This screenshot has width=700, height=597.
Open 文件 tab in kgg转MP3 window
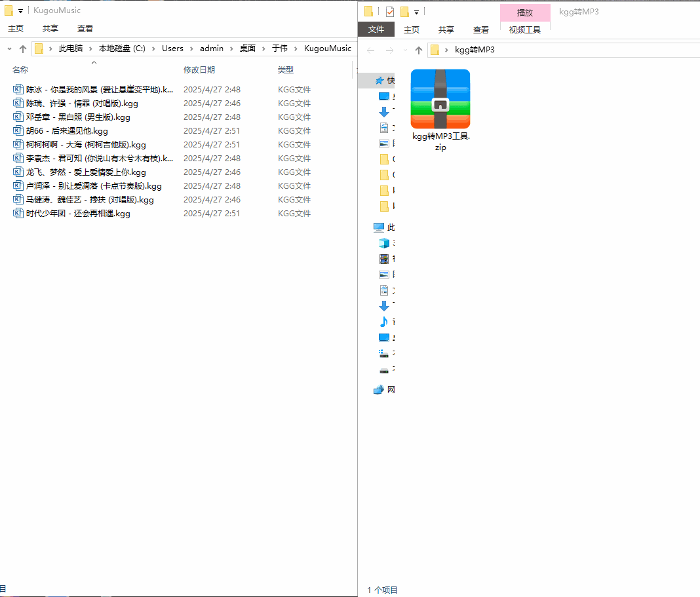(x=376, y=29)
